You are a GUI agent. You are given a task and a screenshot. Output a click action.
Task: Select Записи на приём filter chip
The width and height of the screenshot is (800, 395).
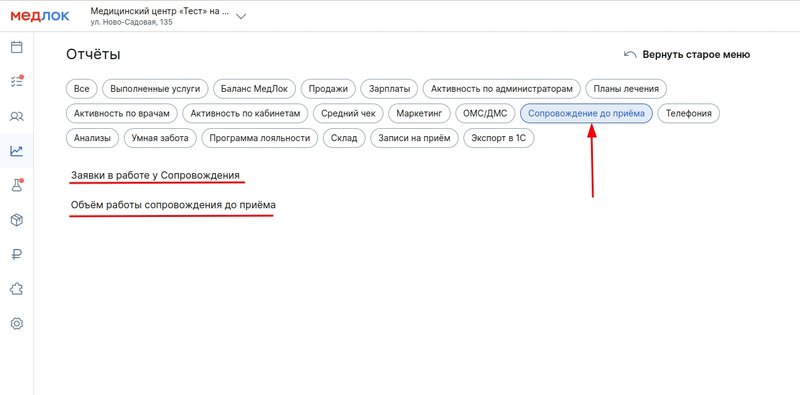click(x=414, y=138)
